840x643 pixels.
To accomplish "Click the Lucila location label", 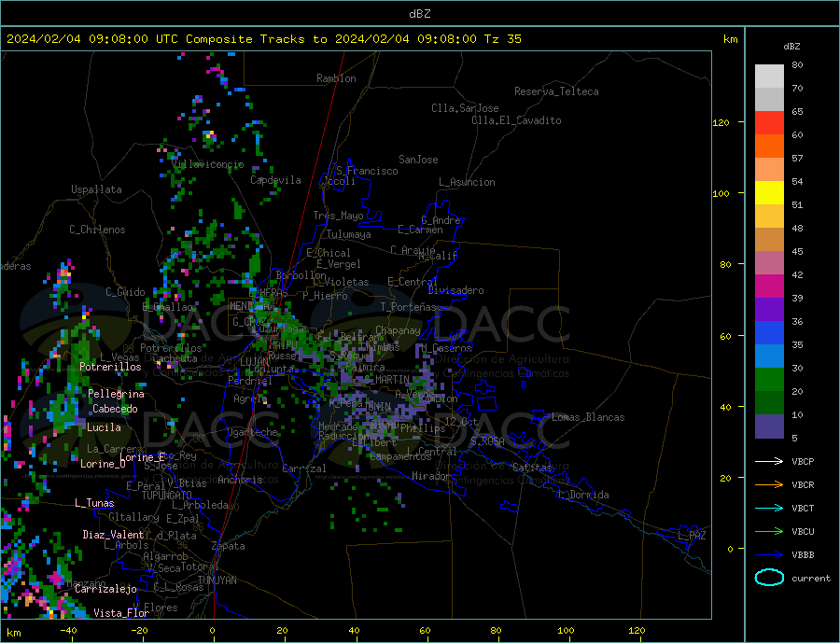I will (x=104, y=427).
